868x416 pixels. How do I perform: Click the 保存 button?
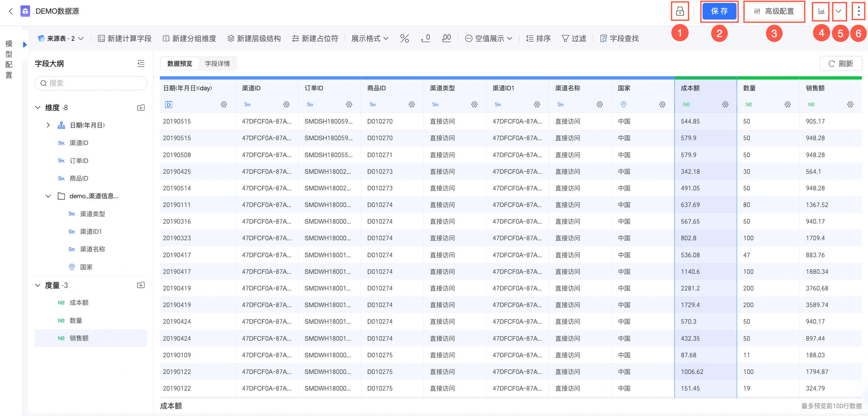719,11
